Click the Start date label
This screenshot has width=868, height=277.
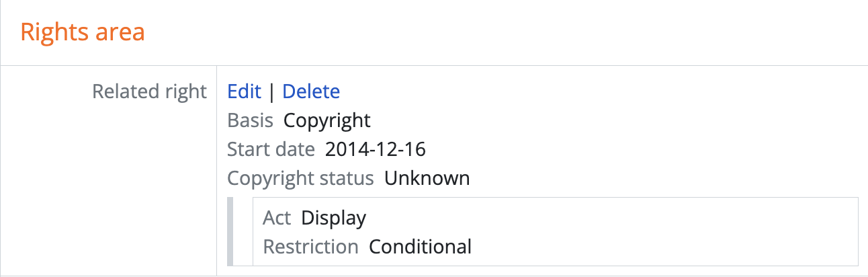click(271, 149)
